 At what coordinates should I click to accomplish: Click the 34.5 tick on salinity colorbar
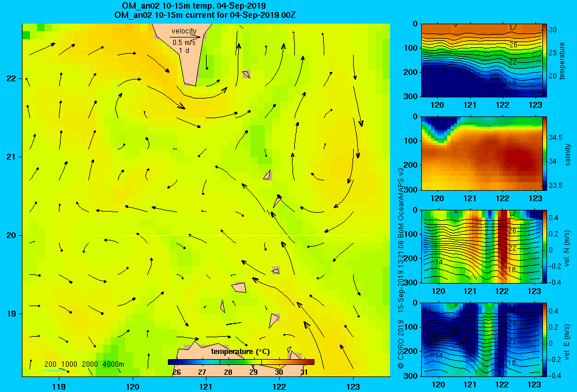pyautogui.click(x=556, y=138)
